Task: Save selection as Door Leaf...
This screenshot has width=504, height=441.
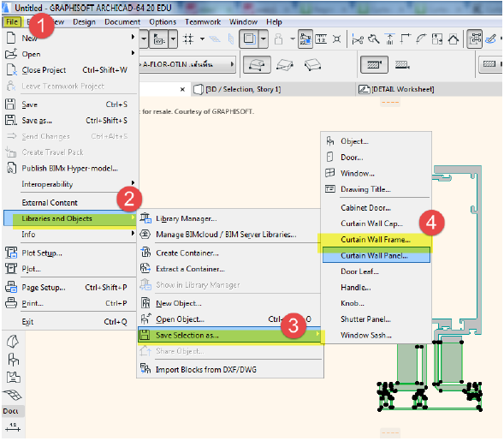Action: pos(377,271)
